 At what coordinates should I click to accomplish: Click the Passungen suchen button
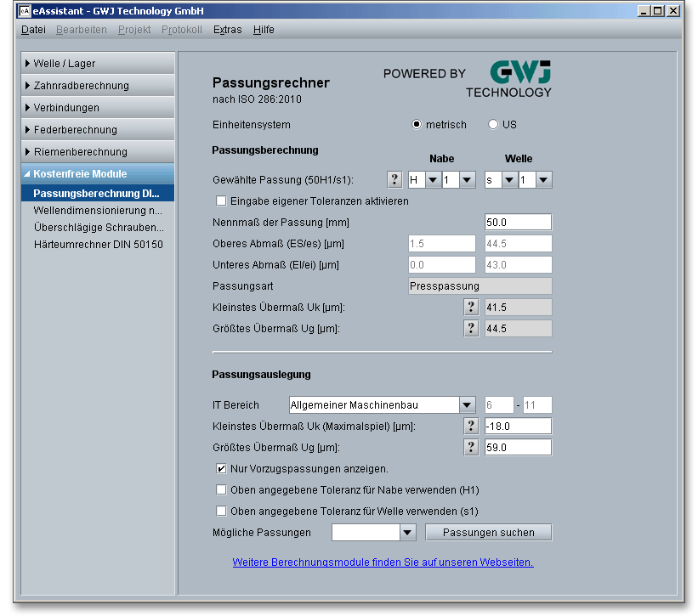(x=488, y=533)
